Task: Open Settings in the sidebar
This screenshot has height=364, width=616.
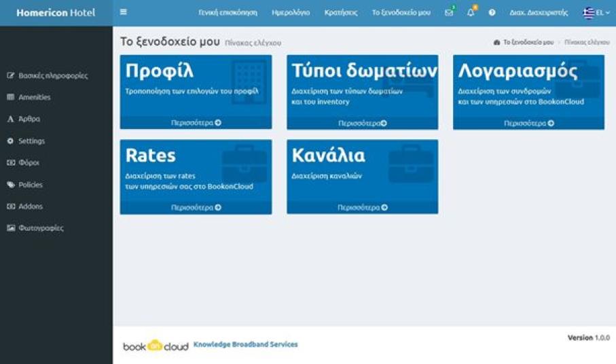Action: coord(31,141)
